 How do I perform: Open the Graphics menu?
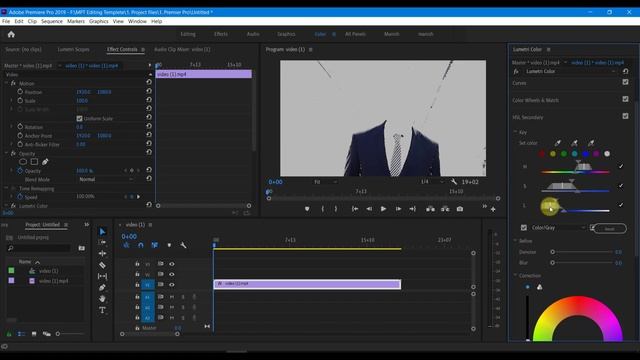coord(99,21)
